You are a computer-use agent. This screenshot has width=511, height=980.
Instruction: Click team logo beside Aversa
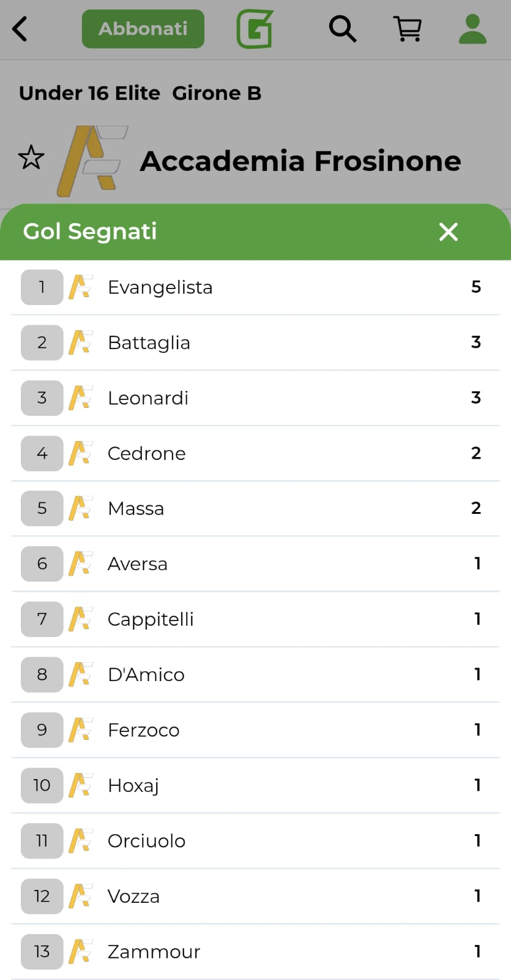81,563
